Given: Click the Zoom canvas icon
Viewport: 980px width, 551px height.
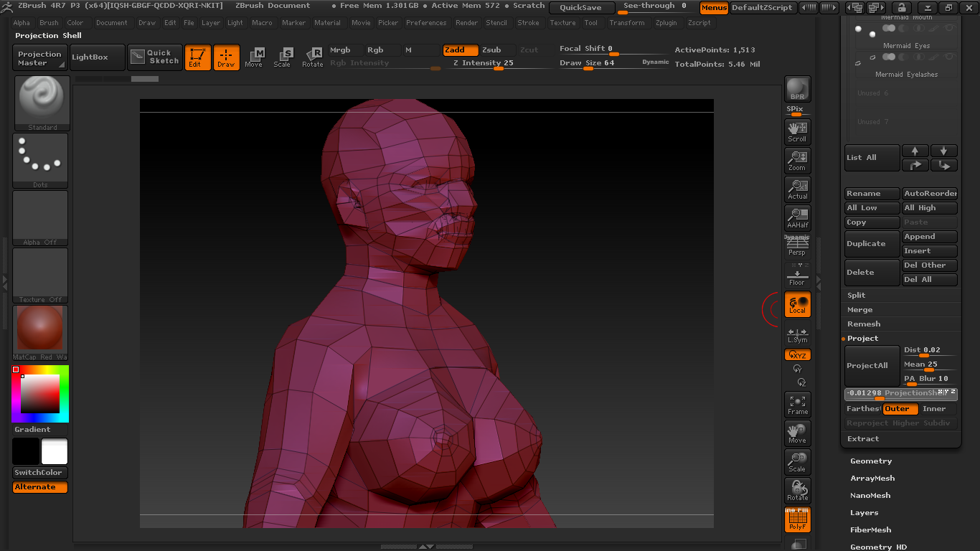Looking at the screenshot, I should click(x=797, y=160).
